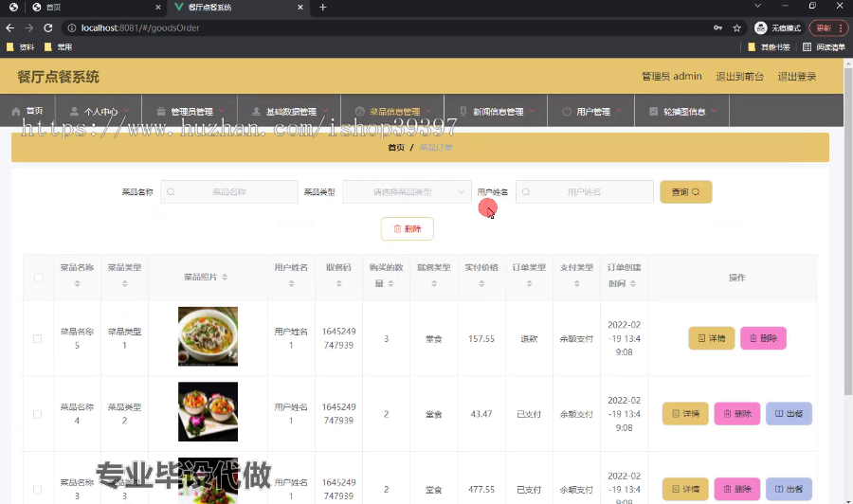Close the 餐厅点餐系统 browser tab
This screenshot has height=504, width=853.
coord(300,7)
